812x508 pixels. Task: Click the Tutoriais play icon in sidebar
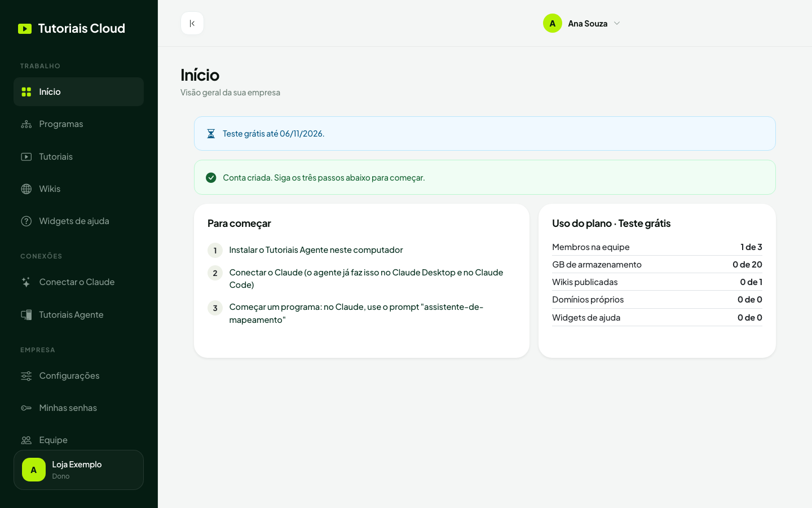tap(27, 156)
